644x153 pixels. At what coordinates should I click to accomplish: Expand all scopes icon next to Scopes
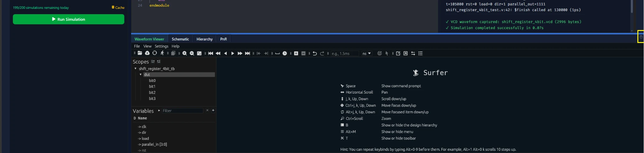pos(153,62)
